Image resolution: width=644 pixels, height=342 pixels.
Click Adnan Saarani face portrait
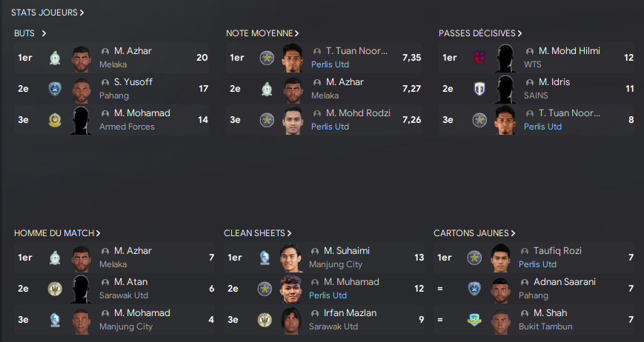pos(501,289)
